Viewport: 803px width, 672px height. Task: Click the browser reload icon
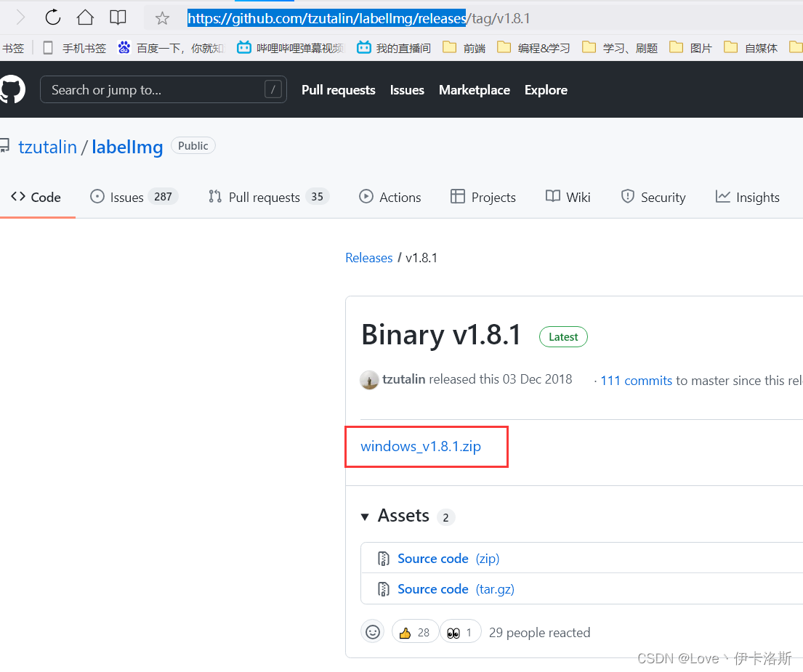pos(53,17)
